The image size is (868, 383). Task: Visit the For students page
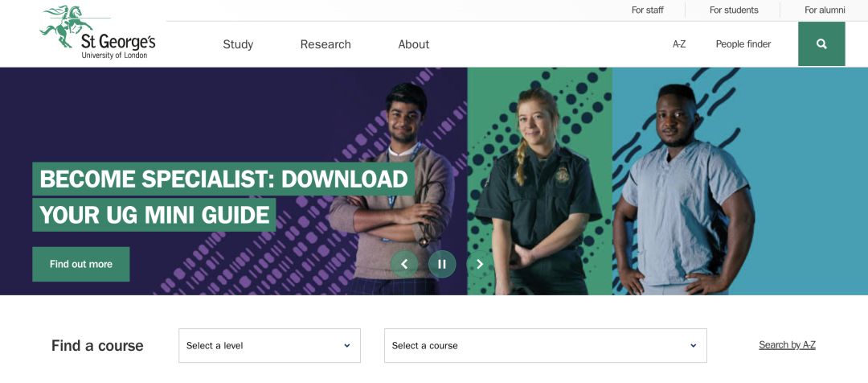734,10
